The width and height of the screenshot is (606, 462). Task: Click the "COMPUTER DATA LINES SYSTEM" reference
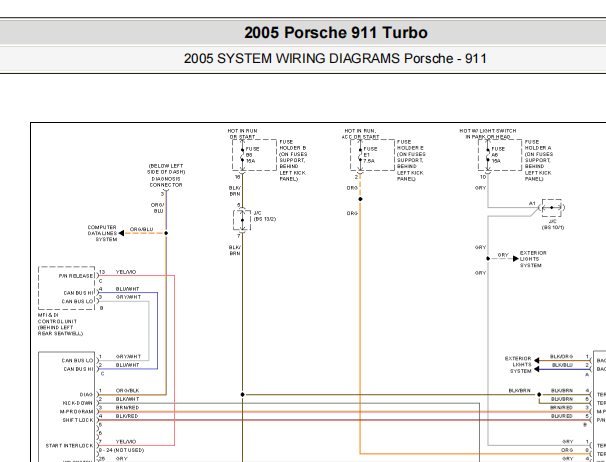[x=102, y=233]
